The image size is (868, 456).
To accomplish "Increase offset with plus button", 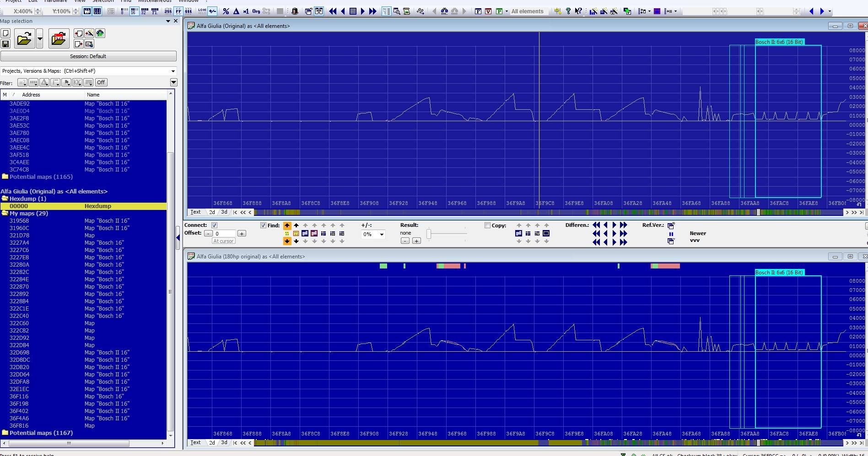I will pyautogui.click(x=242, y=233).
